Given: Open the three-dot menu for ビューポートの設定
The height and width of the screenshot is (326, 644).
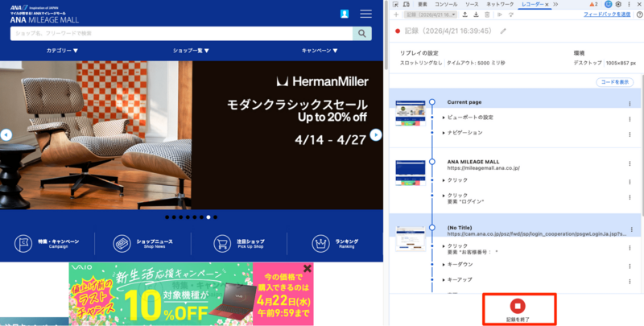Looking at the screenshot, I should (630, 119).
